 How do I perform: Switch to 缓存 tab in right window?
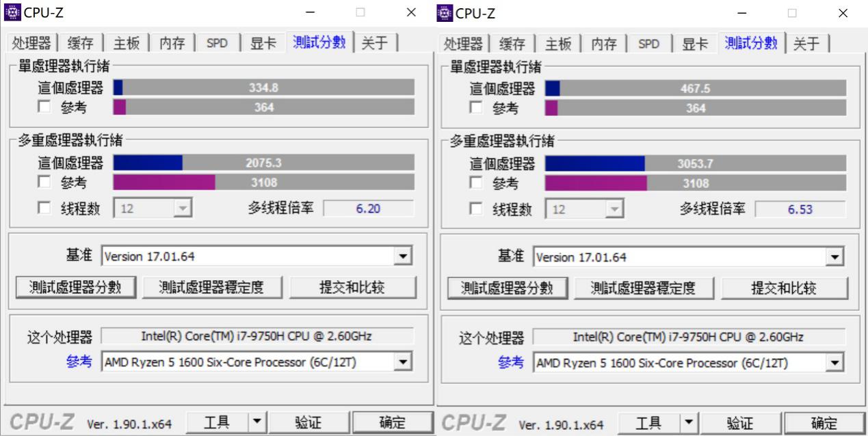click(x=513, y=43)
